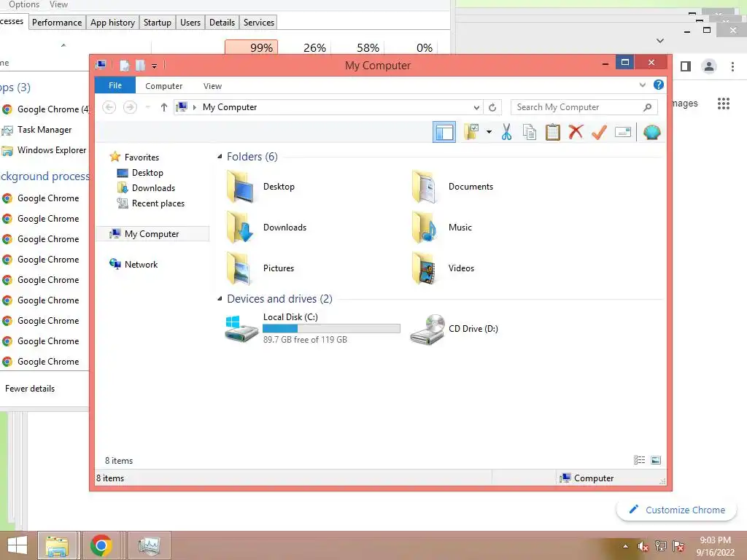This screenshot has height=560, width=747.
Task: Open the folder options toolbar icon
Action: (471, 132)
